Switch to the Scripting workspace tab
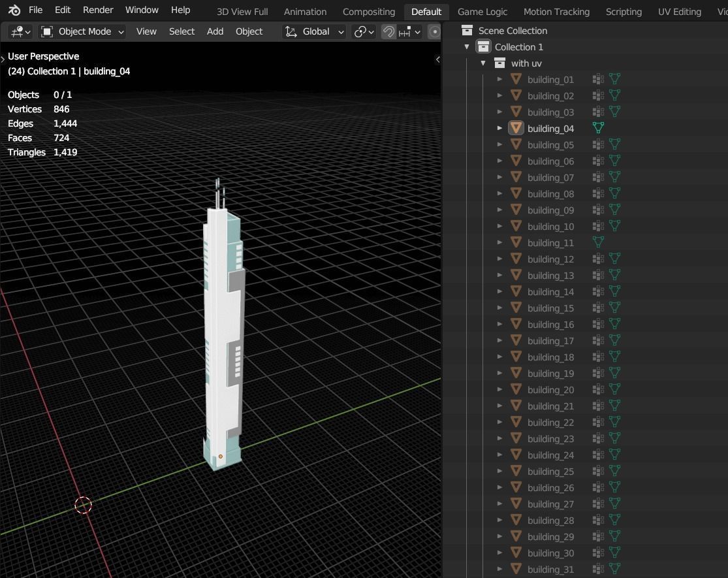The width and height of the screenshot is (728, 578). point(624,12)
